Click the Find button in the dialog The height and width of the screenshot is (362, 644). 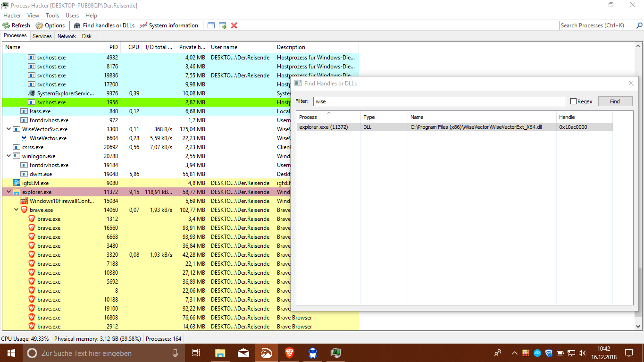pyautogui.click(x=615, y=101)
